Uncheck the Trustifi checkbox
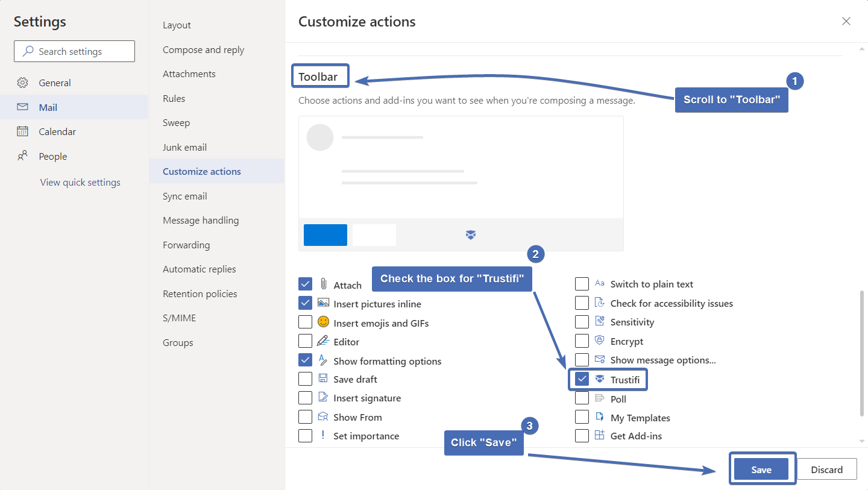Viewport: 868px width, 490px height. point(582,379)
